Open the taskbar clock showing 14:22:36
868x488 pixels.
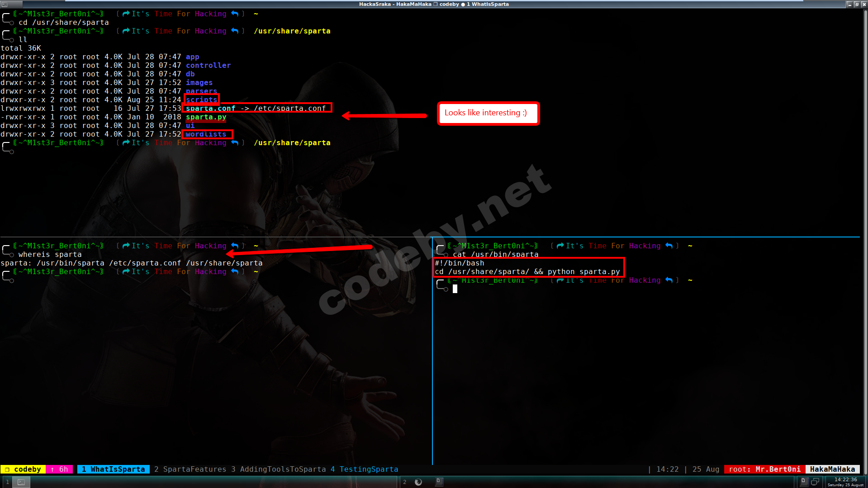pyautogui.click(x=845, y=482)
